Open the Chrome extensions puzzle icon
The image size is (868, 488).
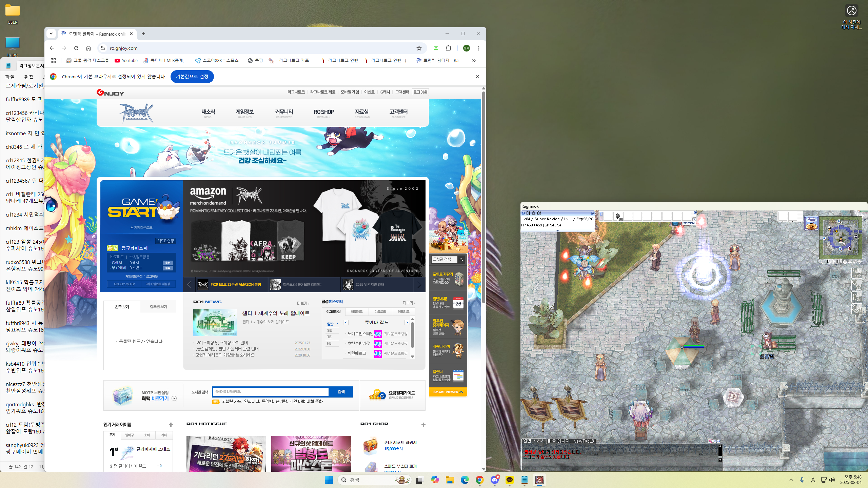point(448,48)
